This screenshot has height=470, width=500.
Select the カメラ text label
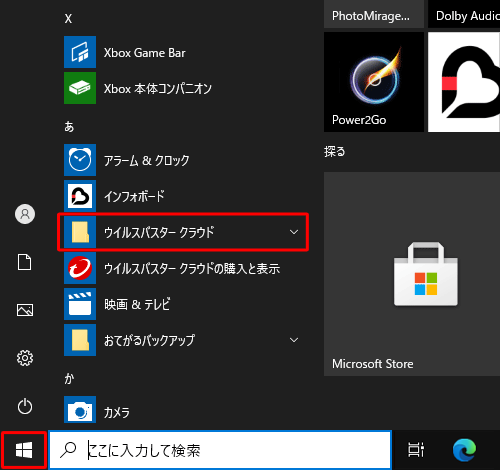pos(116,413)
